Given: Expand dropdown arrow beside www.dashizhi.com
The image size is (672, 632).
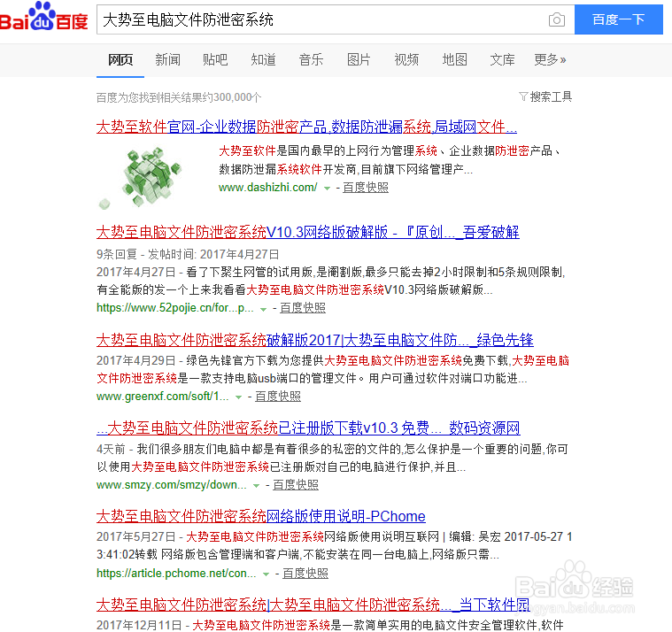Looking at the screenshot, I should (x=327, y=189).
